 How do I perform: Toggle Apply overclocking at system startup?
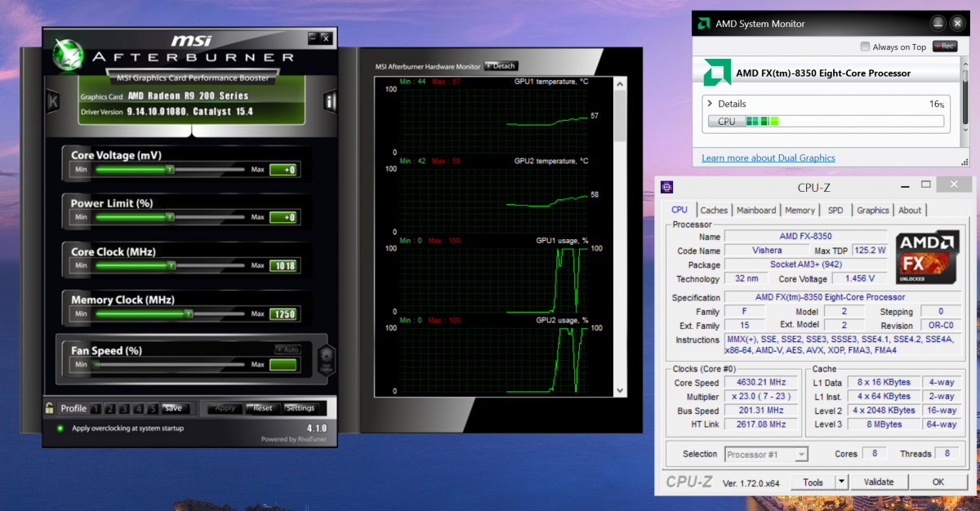(60, 428)
